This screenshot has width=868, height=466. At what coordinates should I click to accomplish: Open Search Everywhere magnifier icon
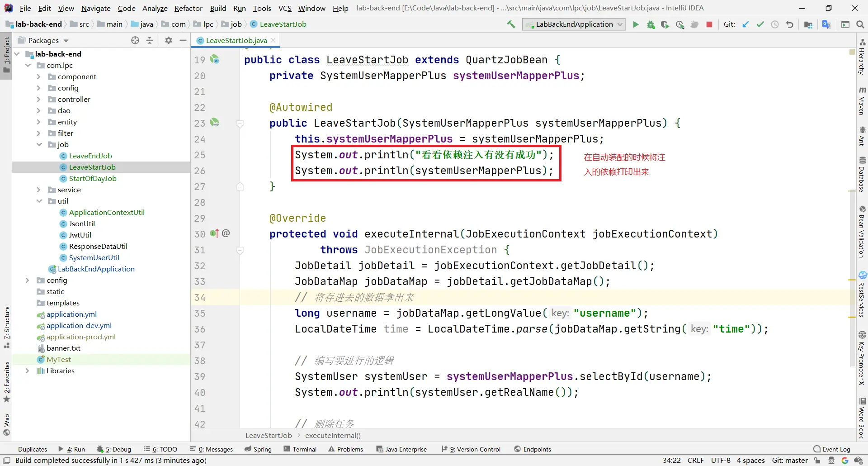[860, 24]
